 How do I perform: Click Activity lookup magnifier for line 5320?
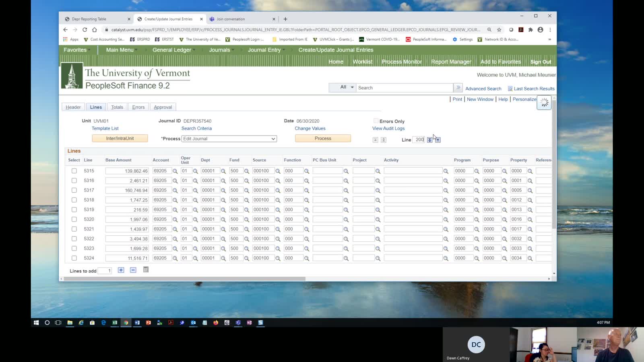[446, 220]
